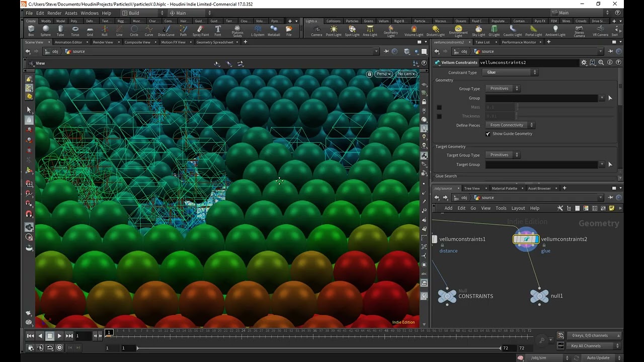Select the Metaball shelf tool
This screenshot has height=362, width=644.
(274, 31)
